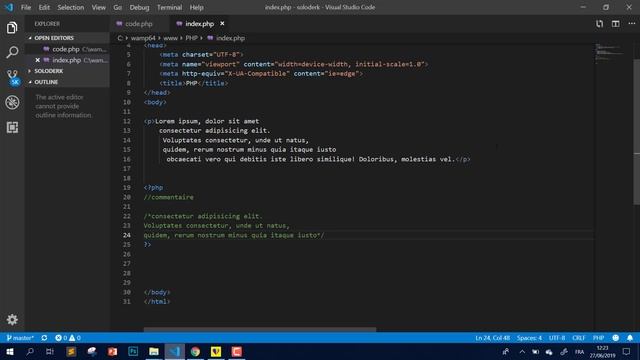Click PHP folder in the breadcrumb
This screenshot has height=360, width=640.
coord(191,38)
